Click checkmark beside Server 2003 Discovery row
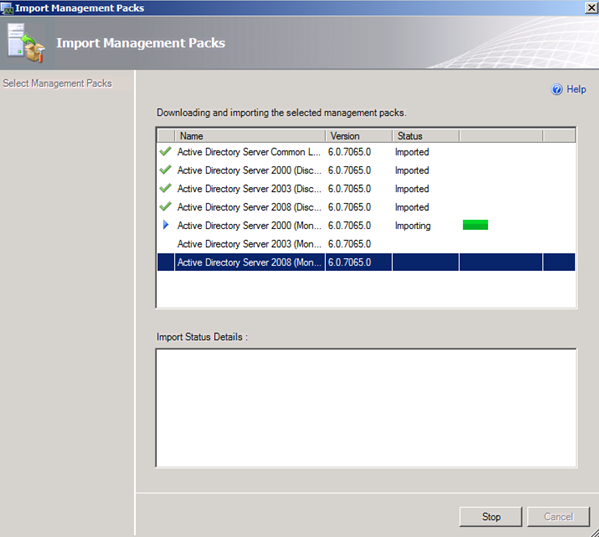The width and height of the screenshot is (599, 537). pos(165,188)
